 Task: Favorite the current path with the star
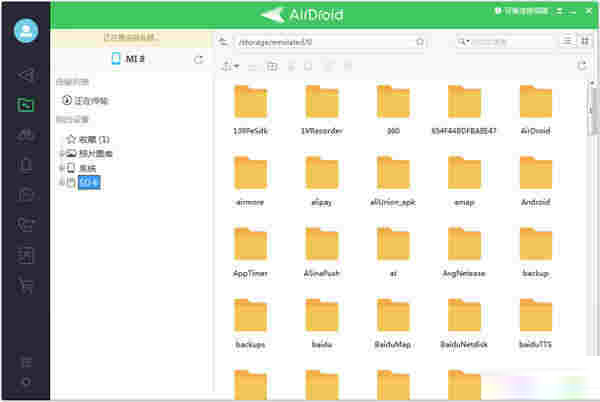click(x=420, y=42)
